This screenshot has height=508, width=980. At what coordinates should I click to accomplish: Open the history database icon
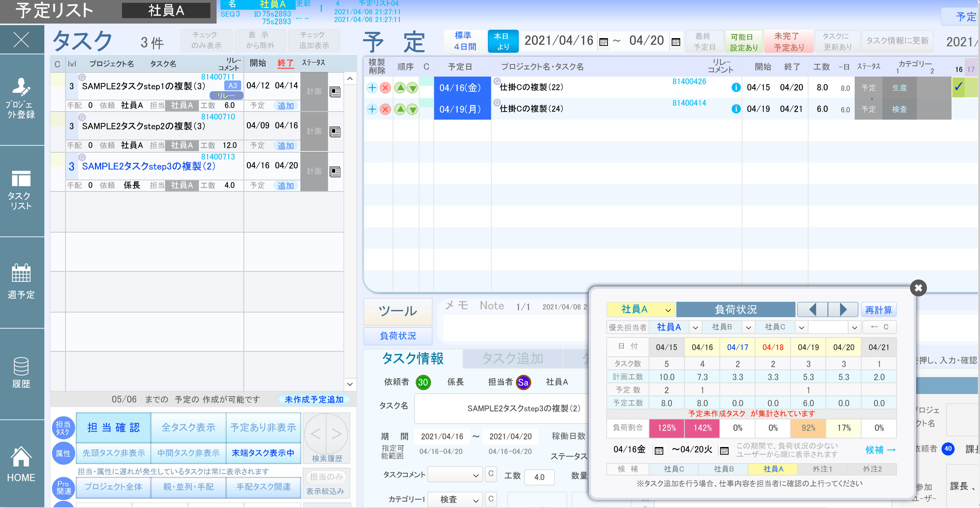(x=21, y=373)
